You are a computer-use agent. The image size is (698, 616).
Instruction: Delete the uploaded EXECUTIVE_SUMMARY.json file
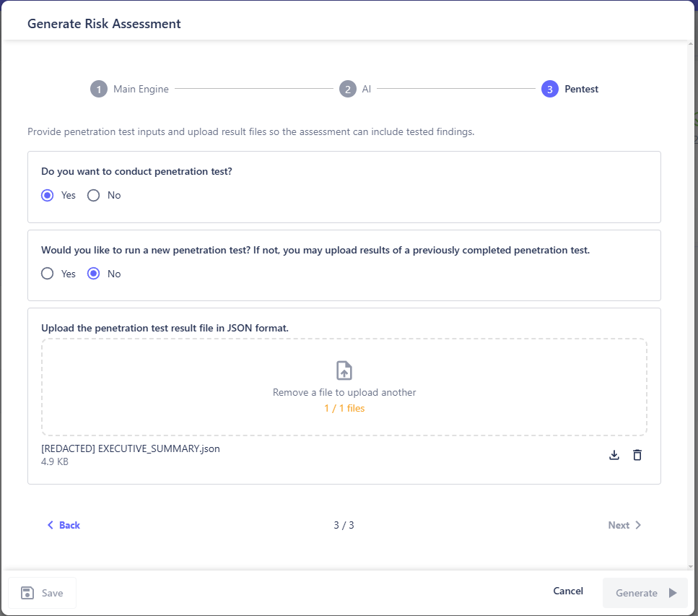[x=637, y=455]
